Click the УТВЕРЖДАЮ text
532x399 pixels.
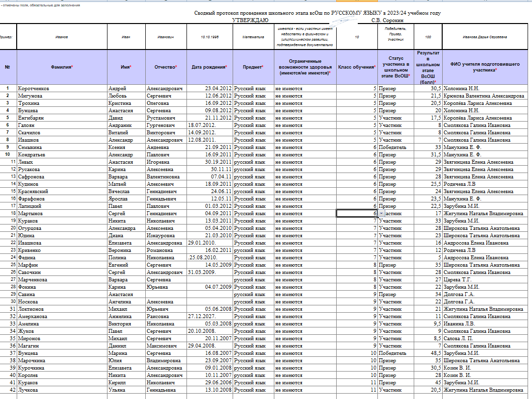point(250,20)
